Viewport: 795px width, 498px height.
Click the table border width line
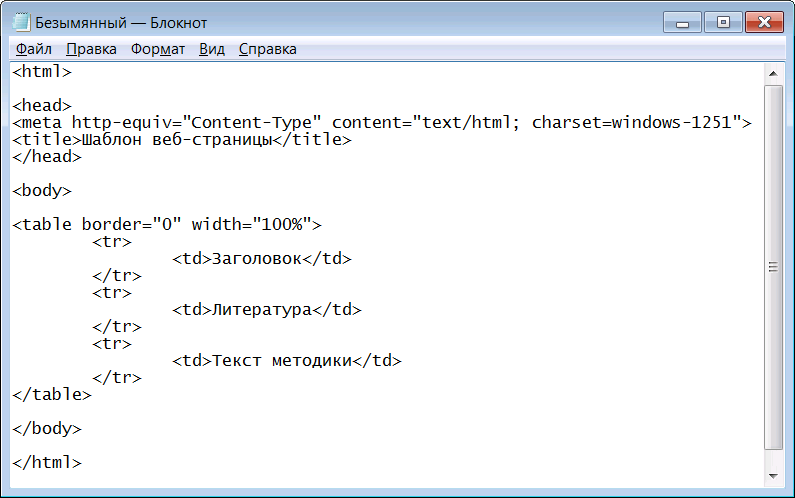point(167,224)
